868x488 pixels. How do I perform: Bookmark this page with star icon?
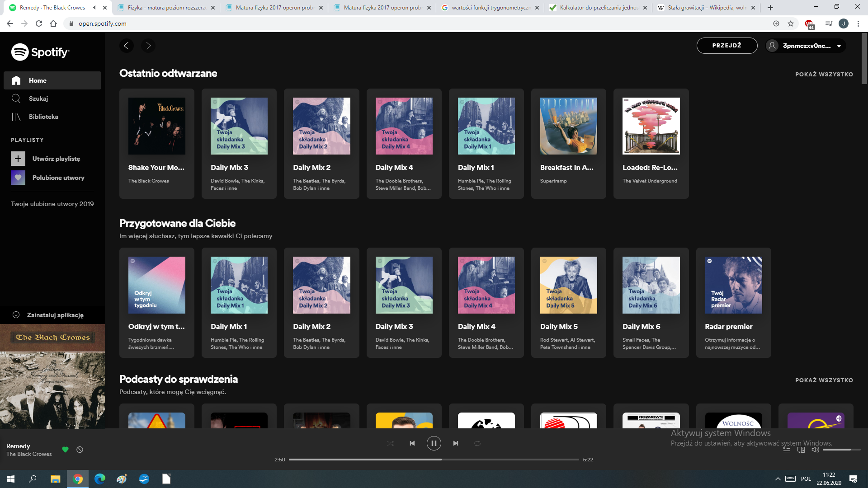tap(791, 23)
